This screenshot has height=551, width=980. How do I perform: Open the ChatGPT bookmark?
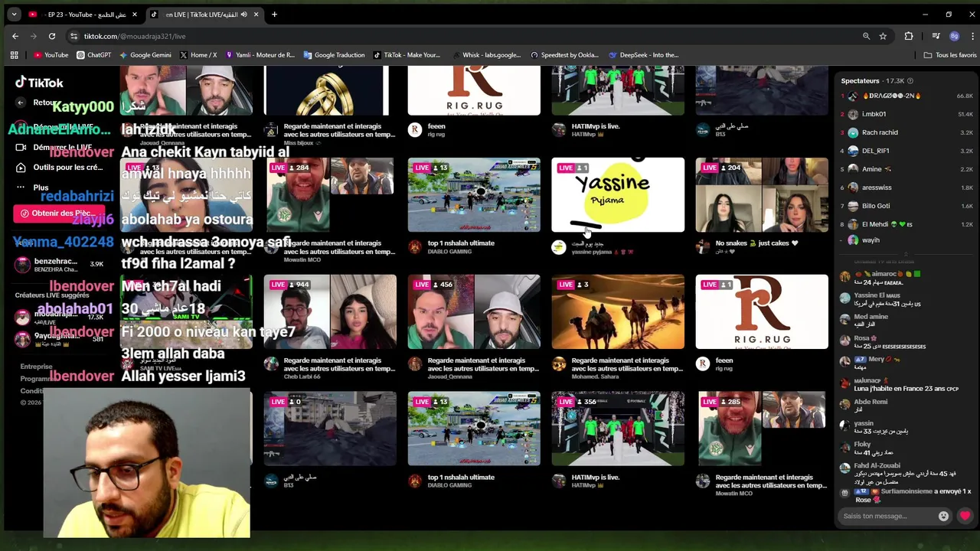point(94,55)
